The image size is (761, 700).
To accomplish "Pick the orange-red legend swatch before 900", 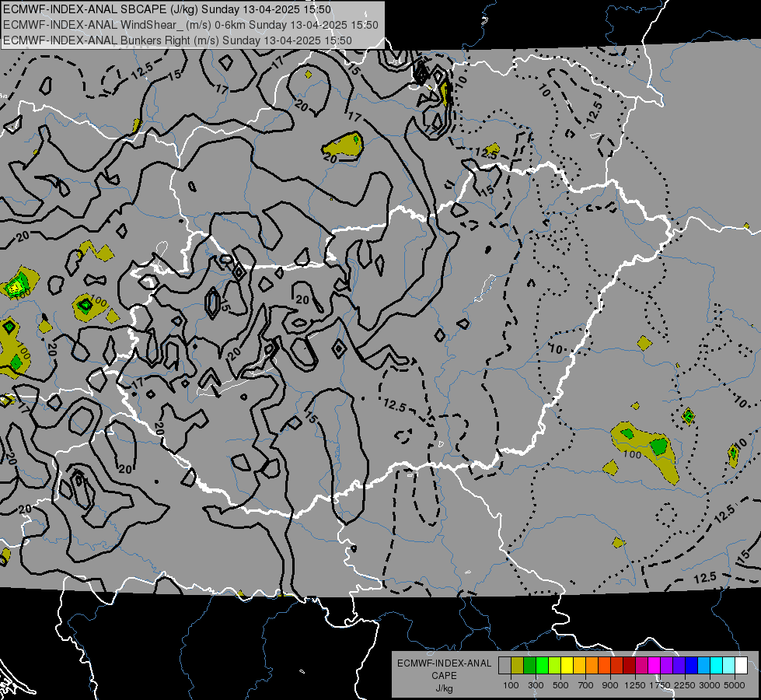I will 604,666.
